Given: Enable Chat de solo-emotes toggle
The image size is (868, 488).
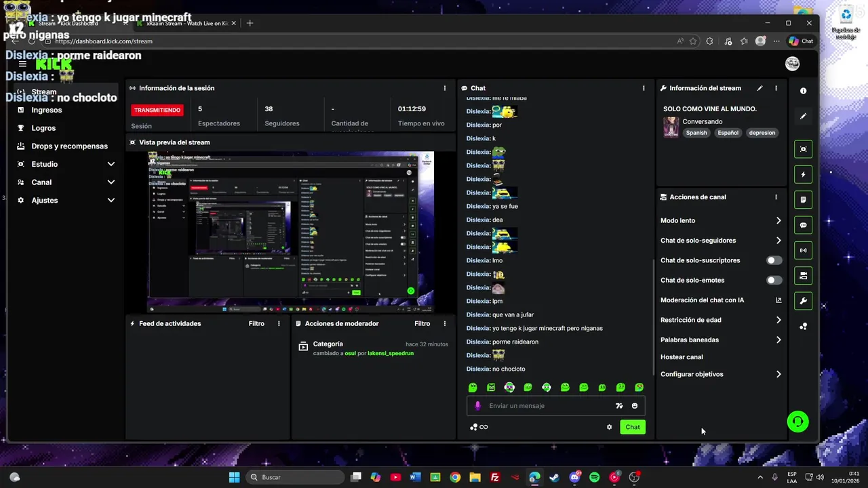Looking at the screenshot, I should pyautogui.click(x=774, y=281).
